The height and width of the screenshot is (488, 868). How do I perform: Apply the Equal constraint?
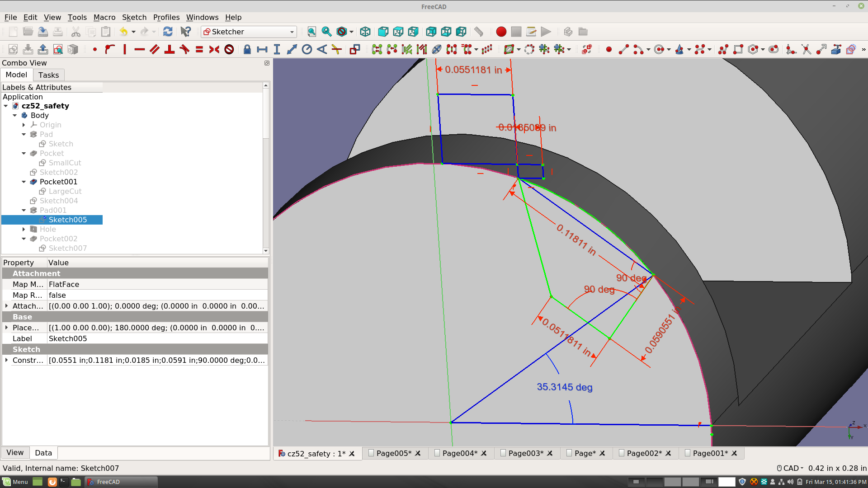199,49
